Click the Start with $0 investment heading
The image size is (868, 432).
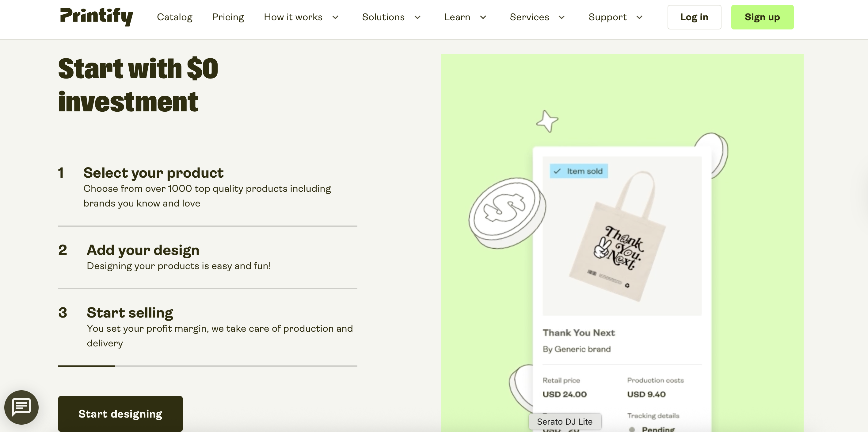coord(138,85)
